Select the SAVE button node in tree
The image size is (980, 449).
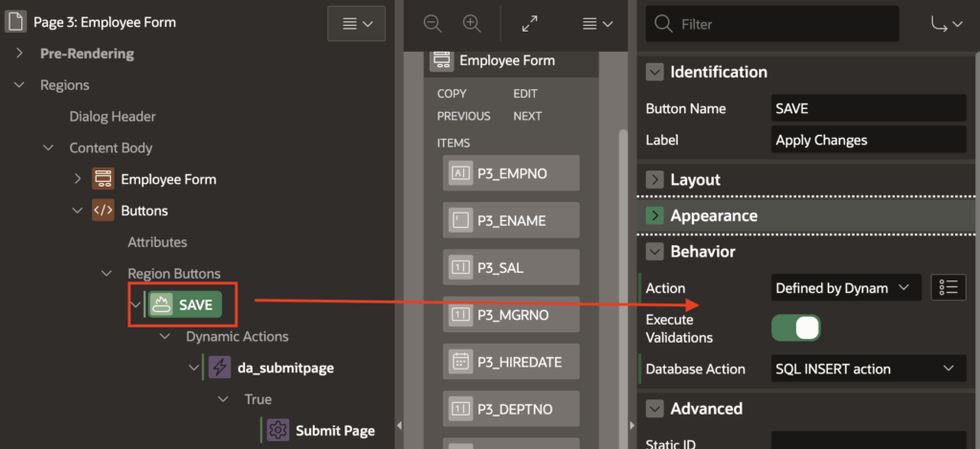[x=185, y=304]
